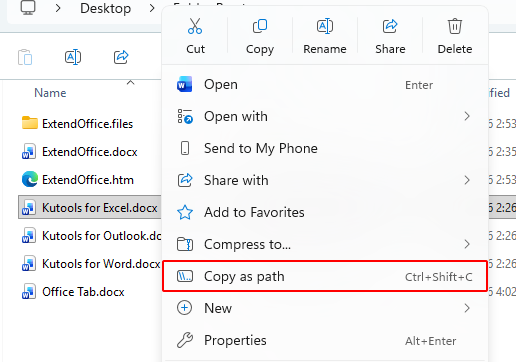
Task: Click the ExtendOffice.files folder icon
Action: click(x=30, y=123)
